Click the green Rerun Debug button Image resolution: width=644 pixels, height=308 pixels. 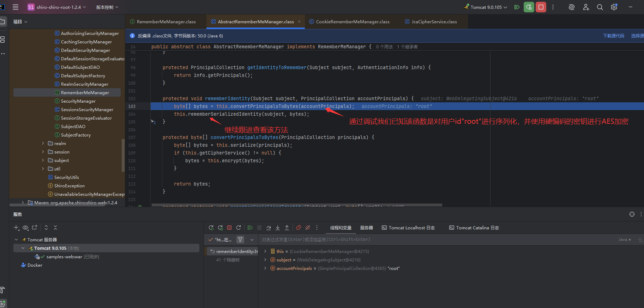[529, 7]
